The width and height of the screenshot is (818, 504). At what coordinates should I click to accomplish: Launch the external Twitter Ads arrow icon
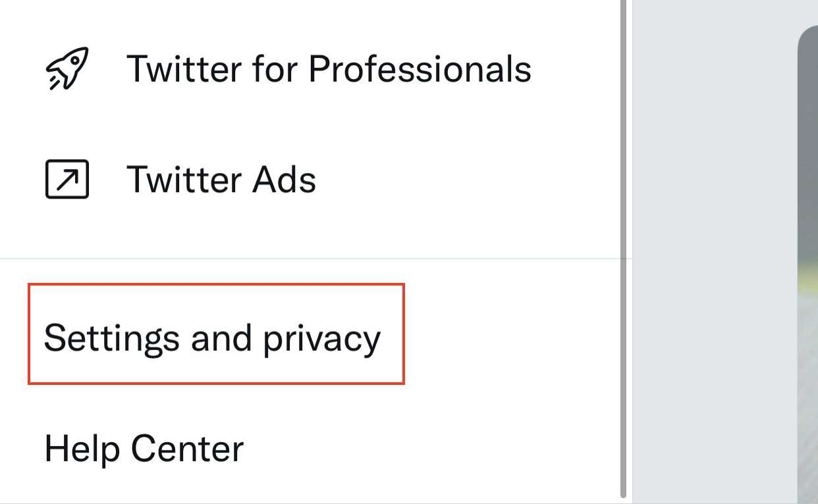(67, 180)
